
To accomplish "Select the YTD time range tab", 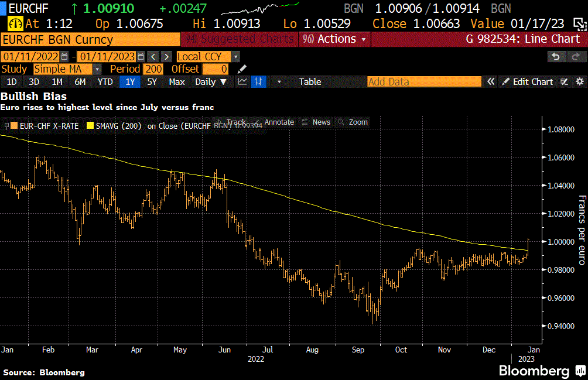I will 105,82.
